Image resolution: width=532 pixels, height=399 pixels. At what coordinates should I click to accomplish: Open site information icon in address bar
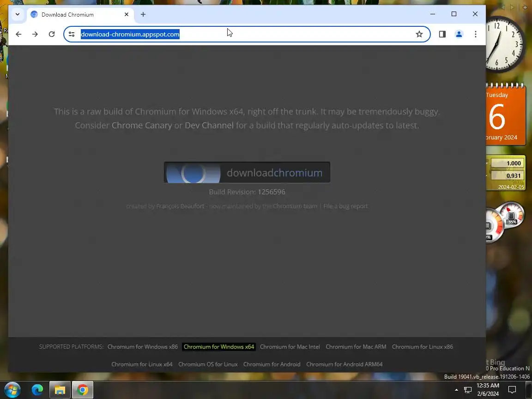point(72,34)
